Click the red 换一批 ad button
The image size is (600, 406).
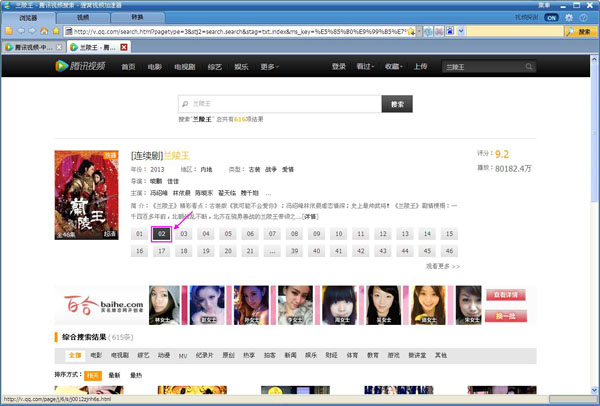click(x=505, y=316)
